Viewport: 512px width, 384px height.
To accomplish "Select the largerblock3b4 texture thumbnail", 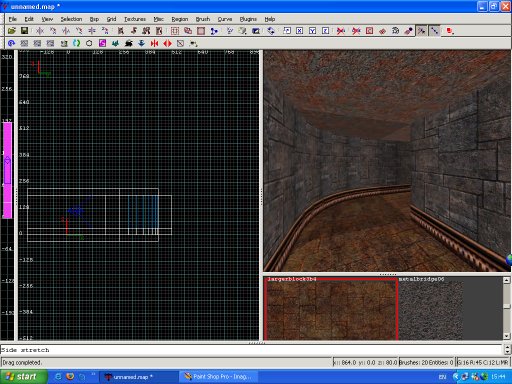I will [331, 309].
